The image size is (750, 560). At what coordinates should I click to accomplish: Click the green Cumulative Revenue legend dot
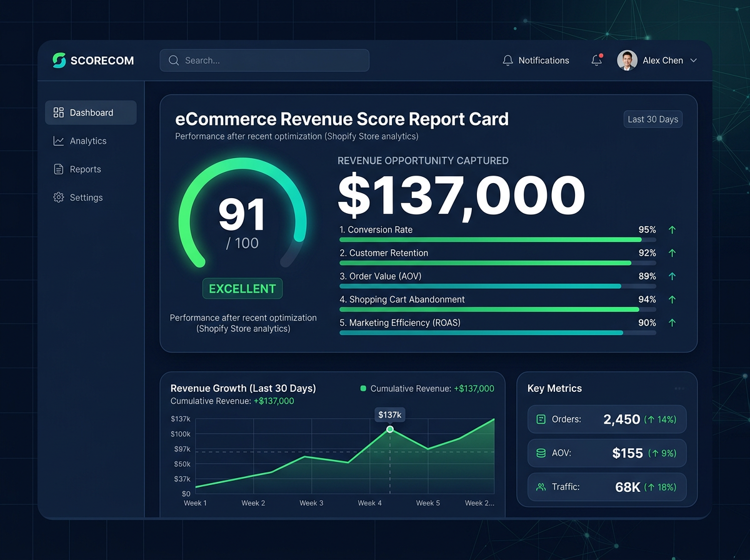(x=363, y=389)
